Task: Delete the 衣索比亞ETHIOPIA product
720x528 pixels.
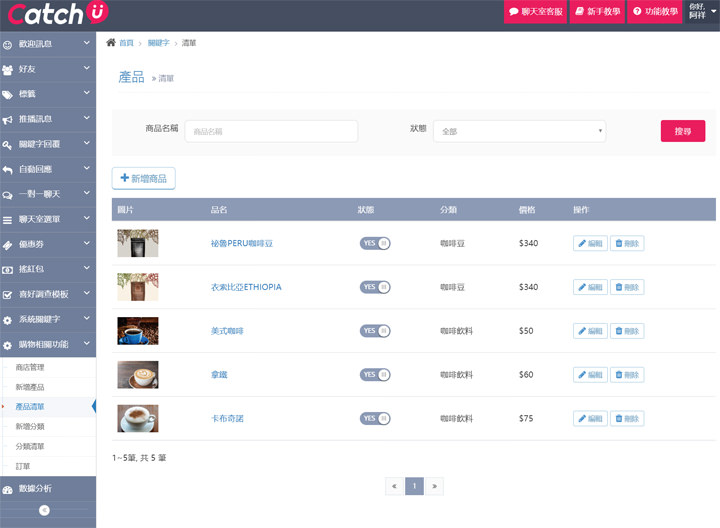Action: pyautogui.click(x=627, y=287)
